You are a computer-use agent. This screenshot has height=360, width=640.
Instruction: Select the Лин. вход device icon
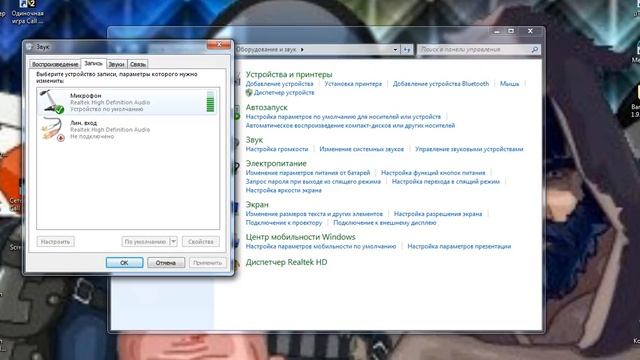(52, 129)
